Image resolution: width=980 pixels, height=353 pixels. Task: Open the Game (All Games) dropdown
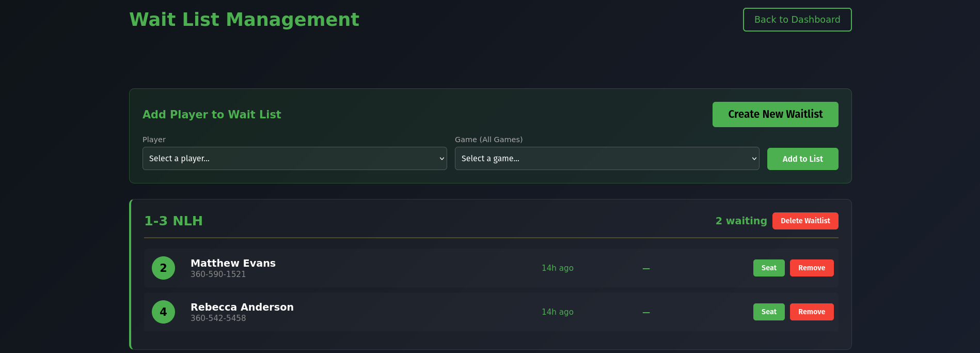(607, 159)
